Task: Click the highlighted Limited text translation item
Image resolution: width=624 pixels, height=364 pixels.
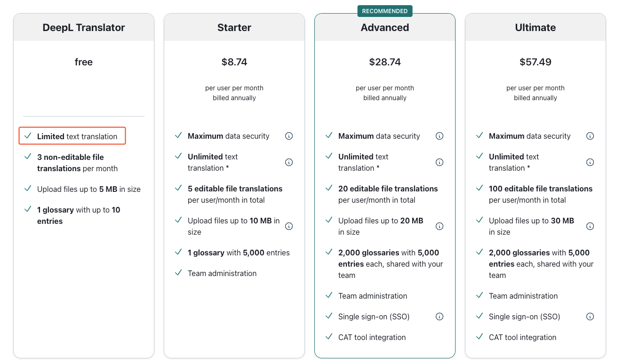Action: pyautogui.click(x=72, y=136)
